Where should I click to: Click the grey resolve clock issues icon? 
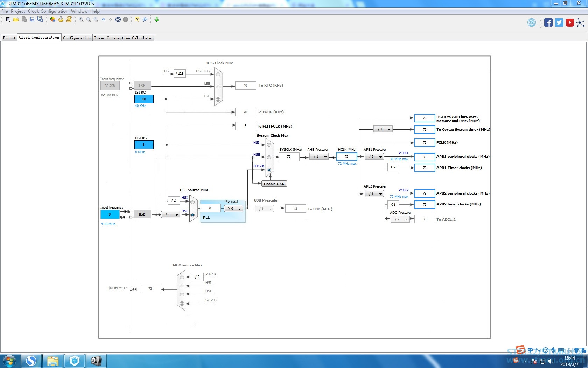coord(125,20)
